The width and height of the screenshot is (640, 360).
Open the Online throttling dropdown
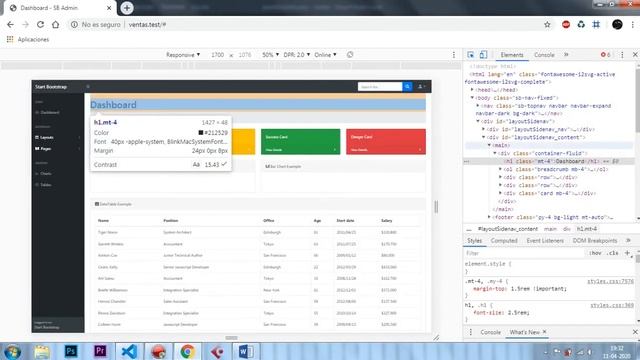coord(325,55)
